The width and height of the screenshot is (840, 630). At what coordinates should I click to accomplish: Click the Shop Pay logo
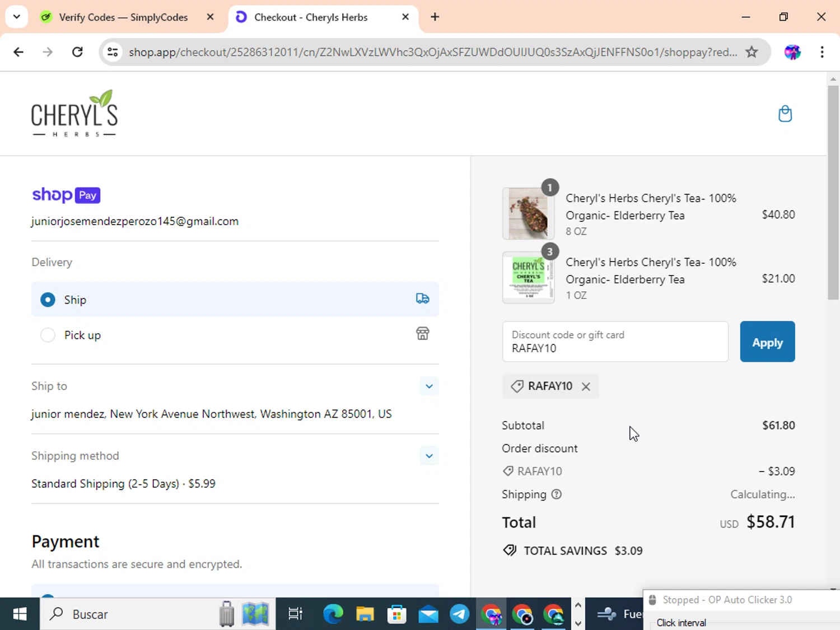click(66, 195)
